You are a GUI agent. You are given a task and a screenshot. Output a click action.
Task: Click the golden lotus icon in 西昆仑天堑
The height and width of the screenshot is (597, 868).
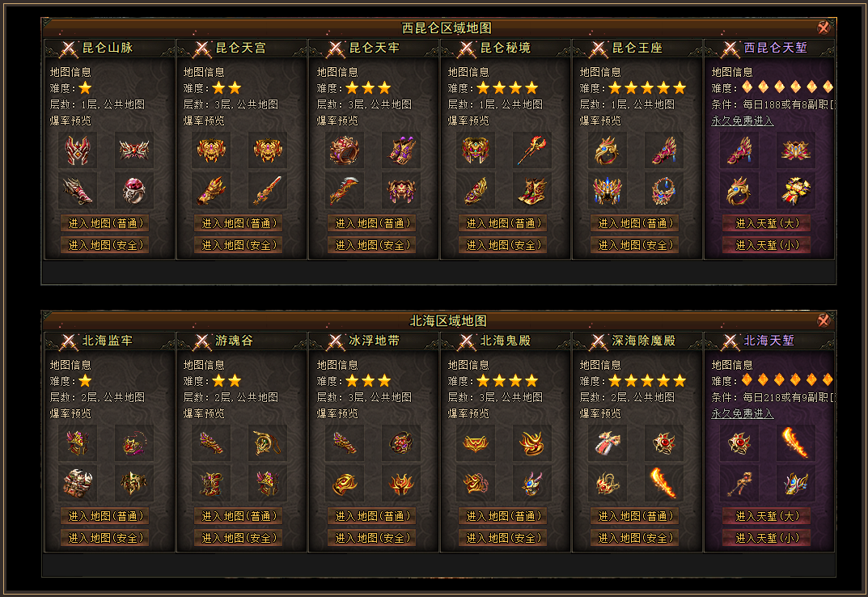click(x=795, y=150)
